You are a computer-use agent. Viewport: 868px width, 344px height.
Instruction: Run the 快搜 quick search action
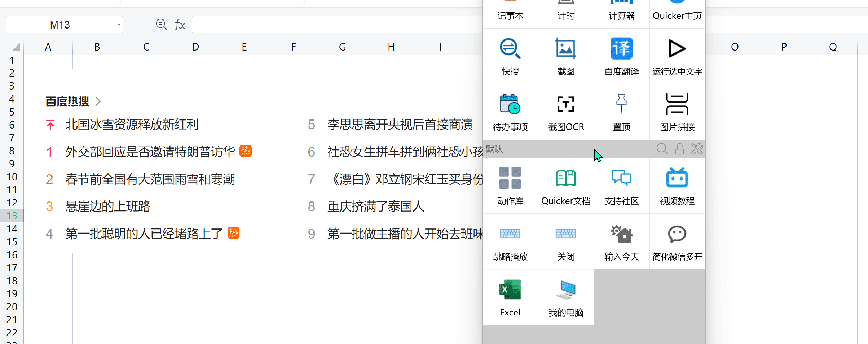coord(510,56)
